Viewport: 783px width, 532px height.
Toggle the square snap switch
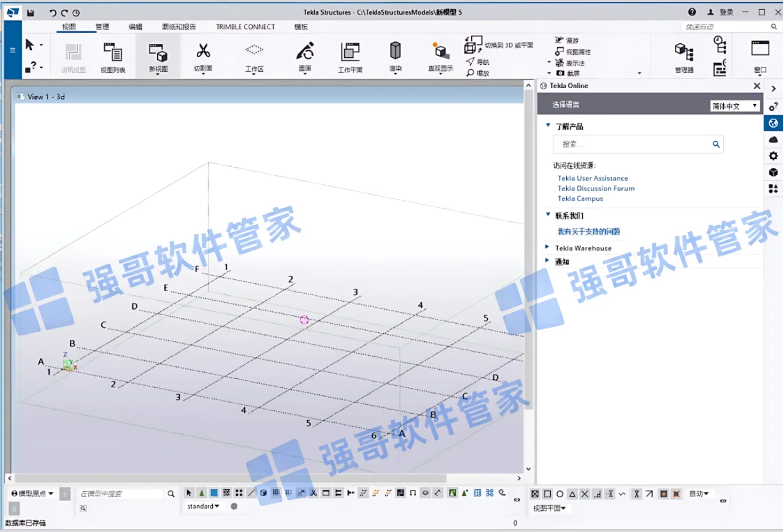point(547,494)
